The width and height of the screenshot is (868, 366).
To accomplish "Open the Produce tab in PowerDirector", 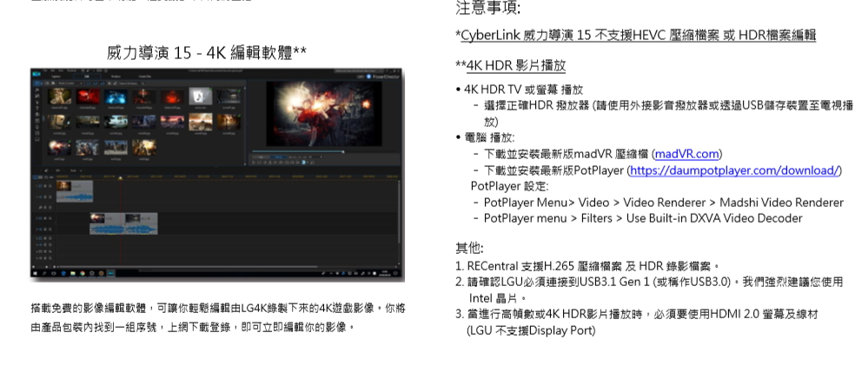I will 116,77.
